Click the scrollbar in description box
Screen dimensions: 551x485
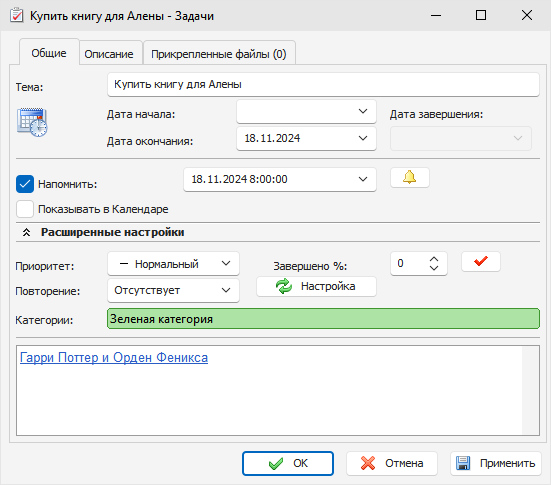pyautogui.click(x=530, y=390)
